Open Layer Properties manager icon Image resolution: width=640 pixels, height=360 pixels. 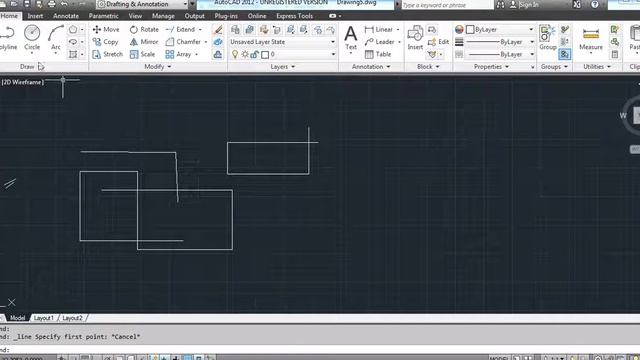[235, 29]
